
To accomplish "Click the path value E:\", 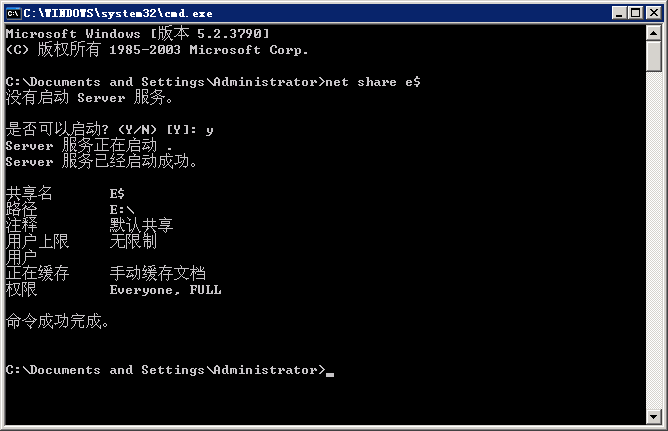I will [x=122, y=210].
